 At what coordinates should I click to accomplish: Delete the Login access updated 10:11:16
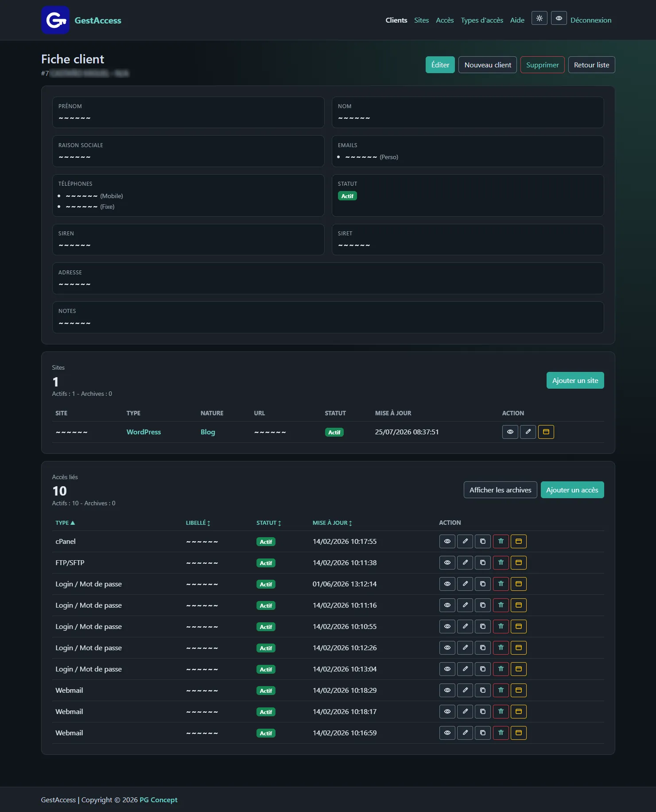tap(501, 605)
